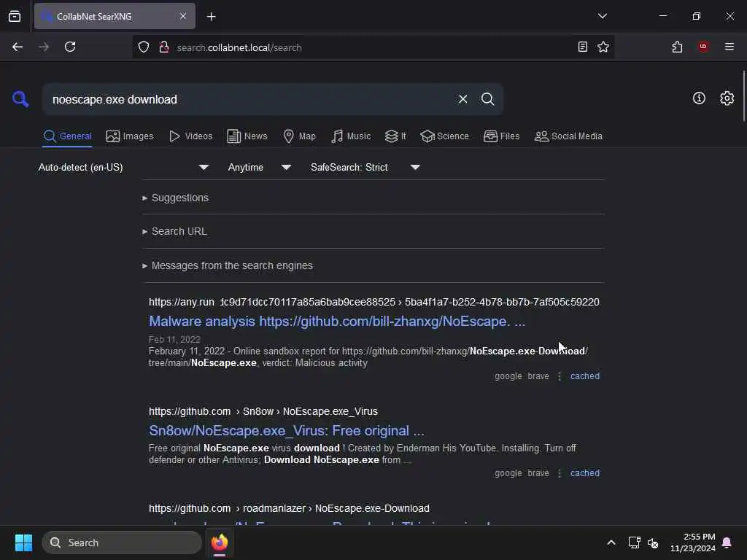Open more options dots on Sn8ow result
Viewport: 747px width, 560px height.
(560, 473)
